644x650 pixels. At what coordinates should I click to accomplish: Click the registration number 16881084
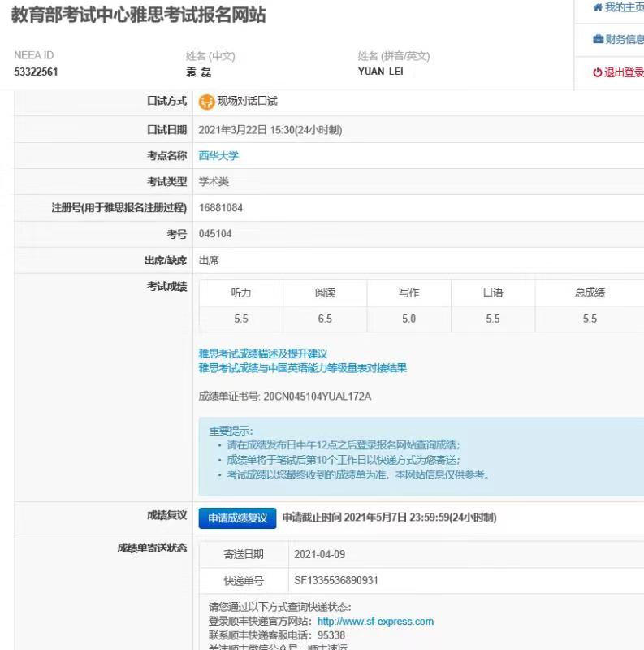coord(220,208)
